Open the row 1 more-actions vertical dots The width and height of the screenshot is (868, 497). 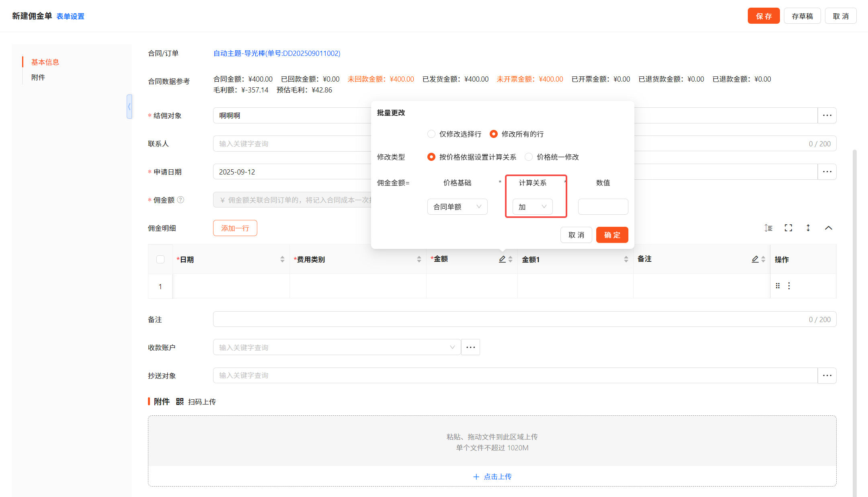point(789,286)
